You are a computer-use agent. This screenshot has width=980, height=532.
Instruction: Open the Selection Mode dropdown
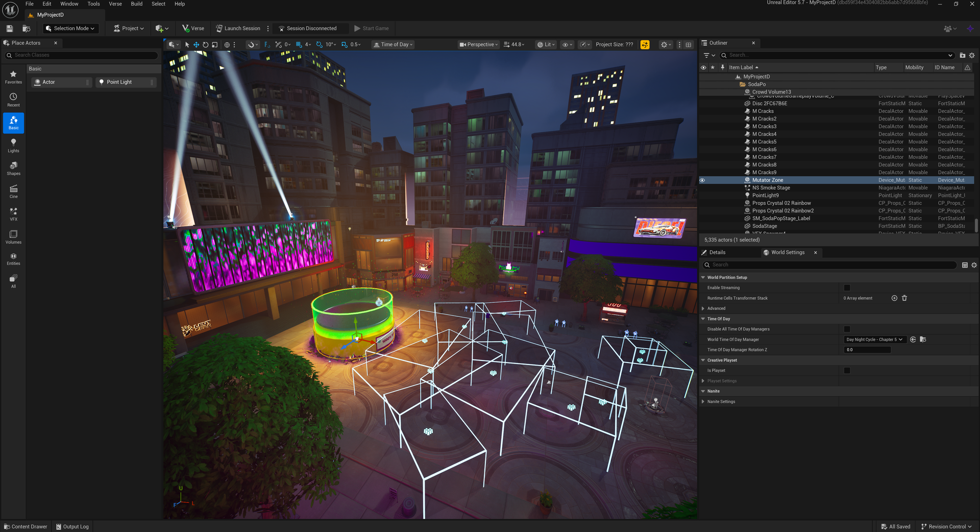[x=70, y=29]
